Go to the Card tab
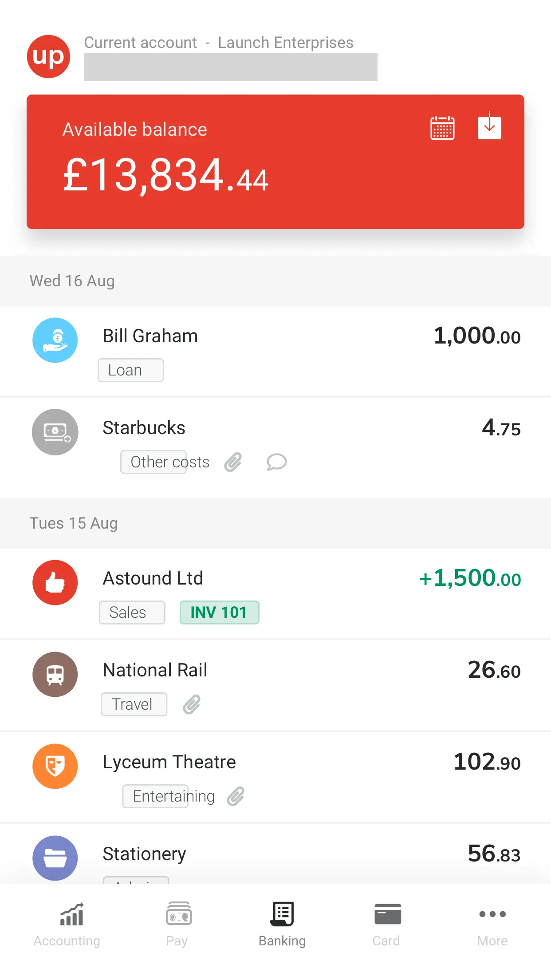The image size is (551, 980). tap(386, 924)
